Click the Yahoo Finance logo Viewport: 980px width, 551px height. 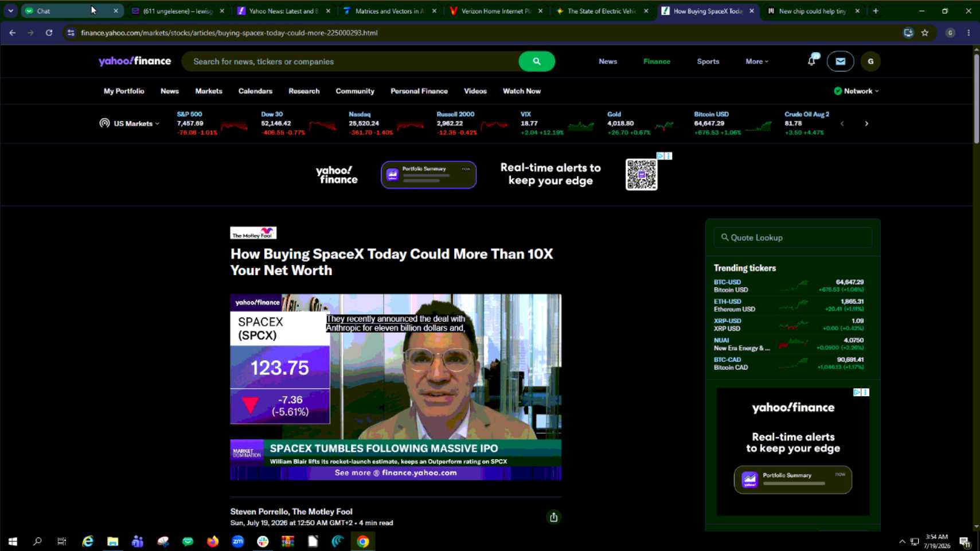click(135, 61)
